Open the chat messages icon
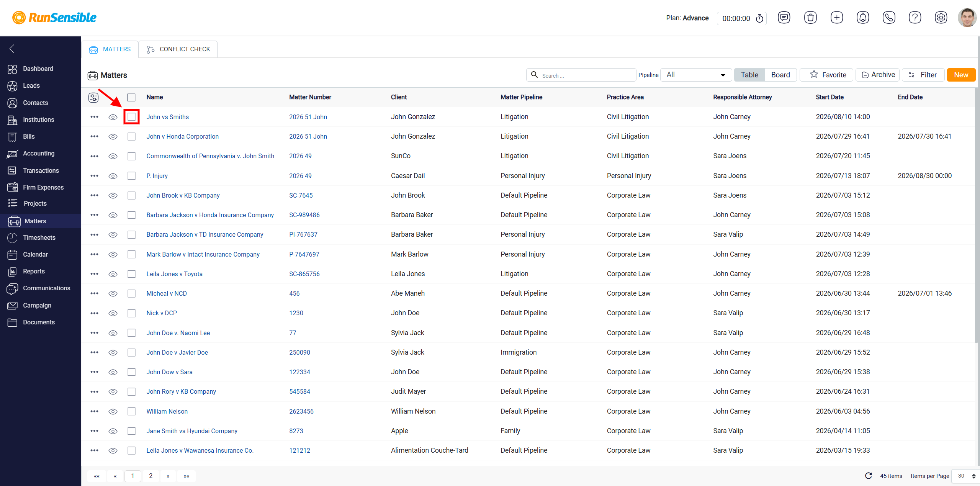The image size is (980, 486). 784,18
